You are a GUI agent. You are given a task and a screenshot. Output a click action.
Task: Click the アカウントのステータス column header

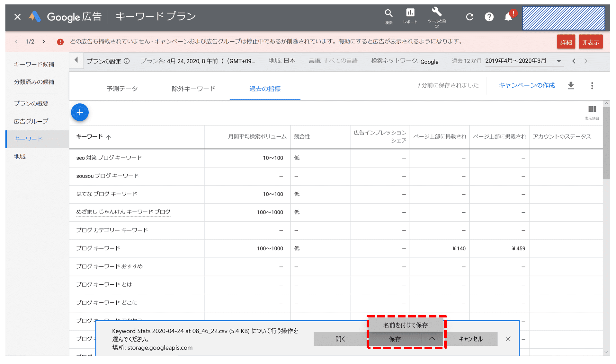pyautogui.click(x=562, y=137)
